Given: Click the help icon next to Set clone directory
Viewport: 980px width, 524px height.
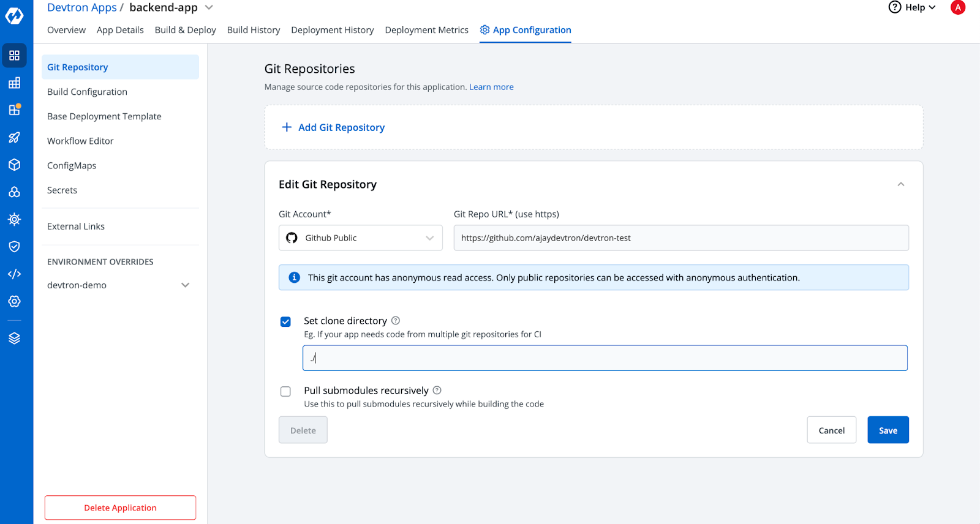Looking at the screenshot, I should coord(396,320).
